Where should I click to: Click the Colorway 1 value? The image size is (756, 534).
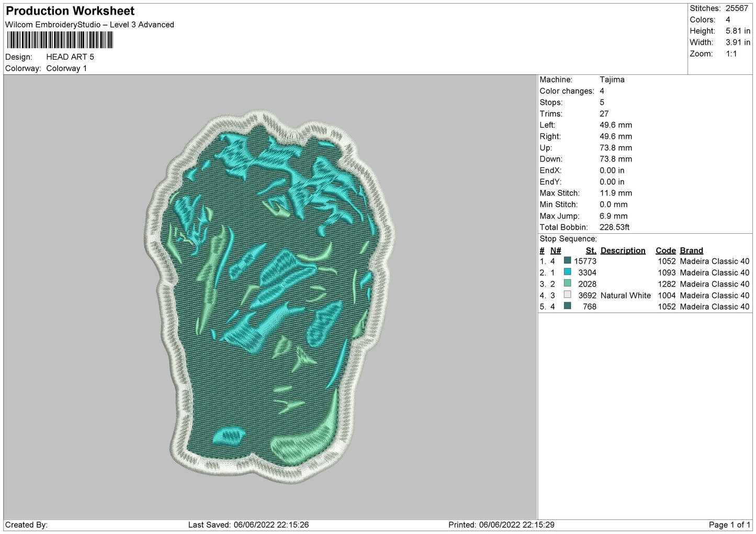[66, 69]
